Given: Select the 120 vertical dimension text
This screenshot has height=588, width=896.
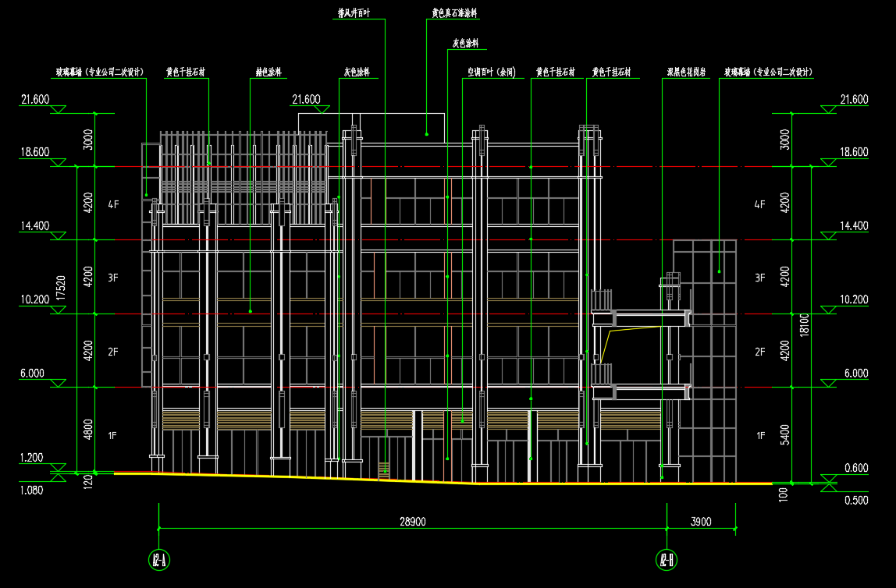Looking at the screenshot, I should click(88, 482).
